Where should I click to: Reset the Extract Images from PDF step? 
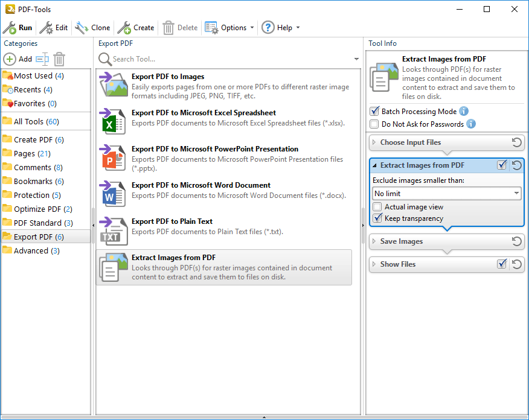pyautogui.click(x=516, y=165)
